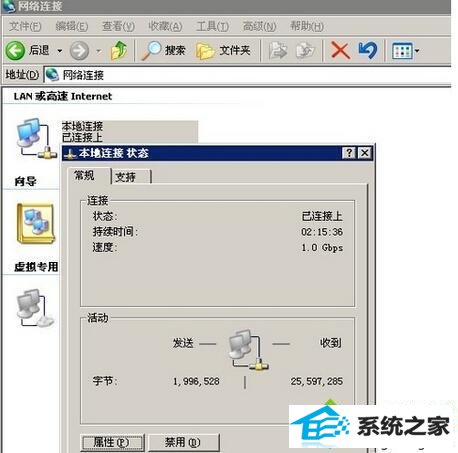Click the address bar field showing 网络连接
The width and height of the screenshot is (458, 453).
tap(247, 75)
